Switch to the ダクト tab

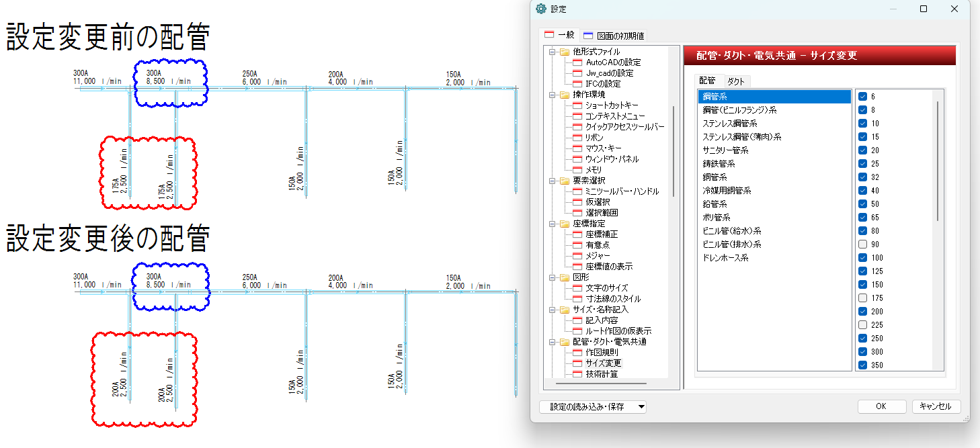736,81
